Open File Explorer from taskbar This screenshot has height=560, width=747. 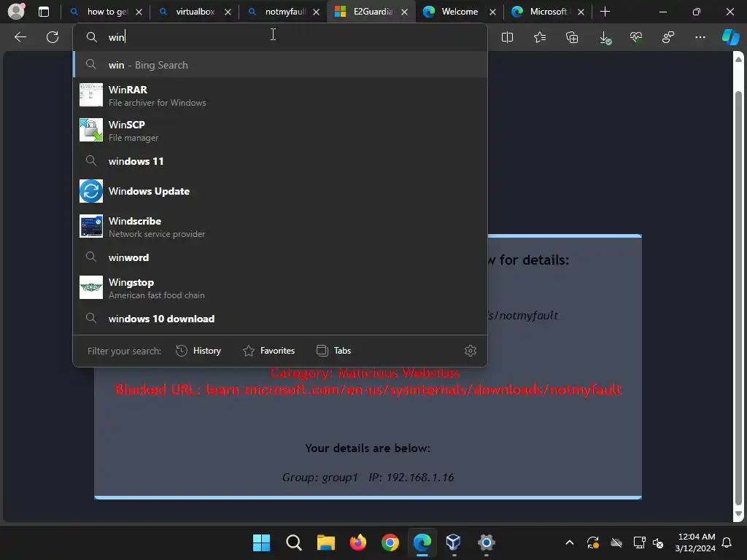point(326,542)
